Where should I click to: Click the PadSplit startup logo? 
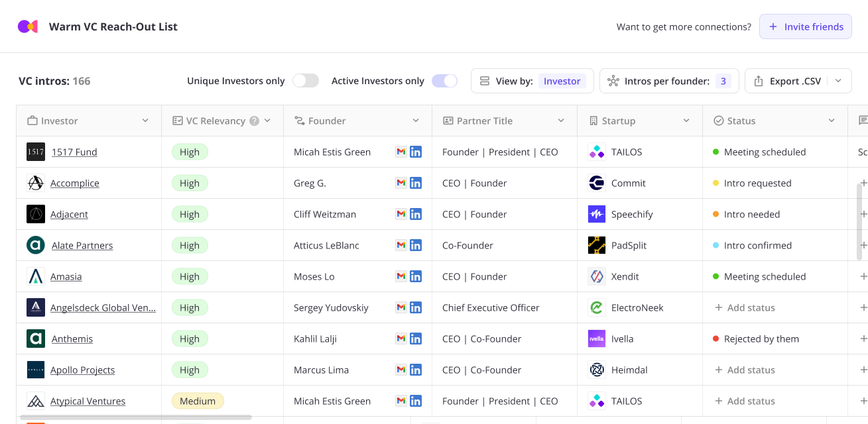click(x=597, y=245)
